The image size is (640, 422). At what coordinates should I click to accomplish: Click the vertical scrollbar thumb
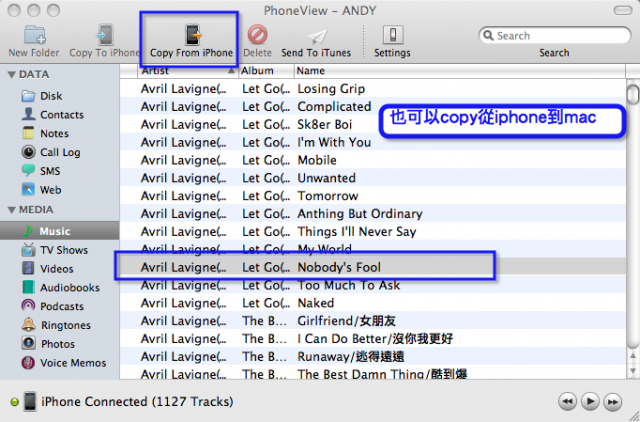pyautogui.click(x=633, y=94)
